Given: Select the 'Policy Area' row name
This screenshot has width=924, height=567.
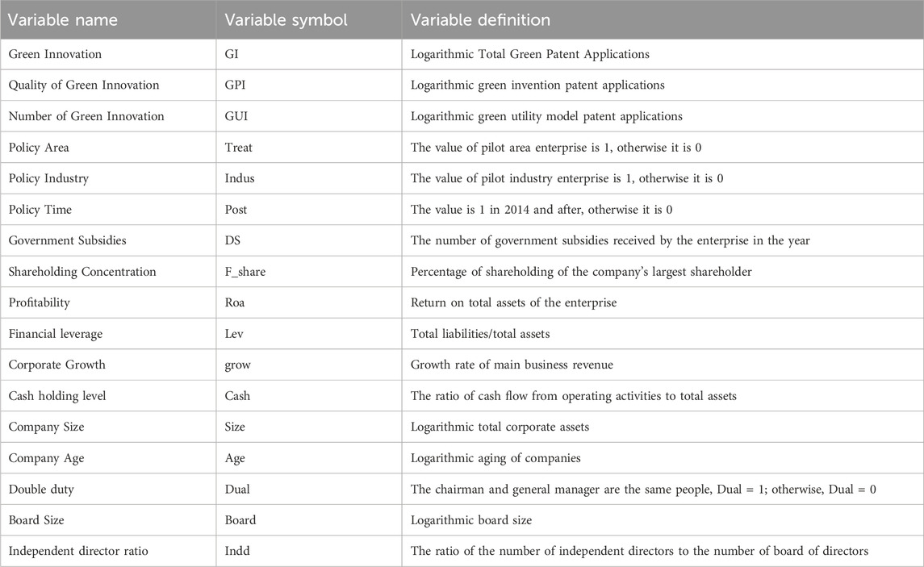Looking at the screenshot, I should 39,148.
